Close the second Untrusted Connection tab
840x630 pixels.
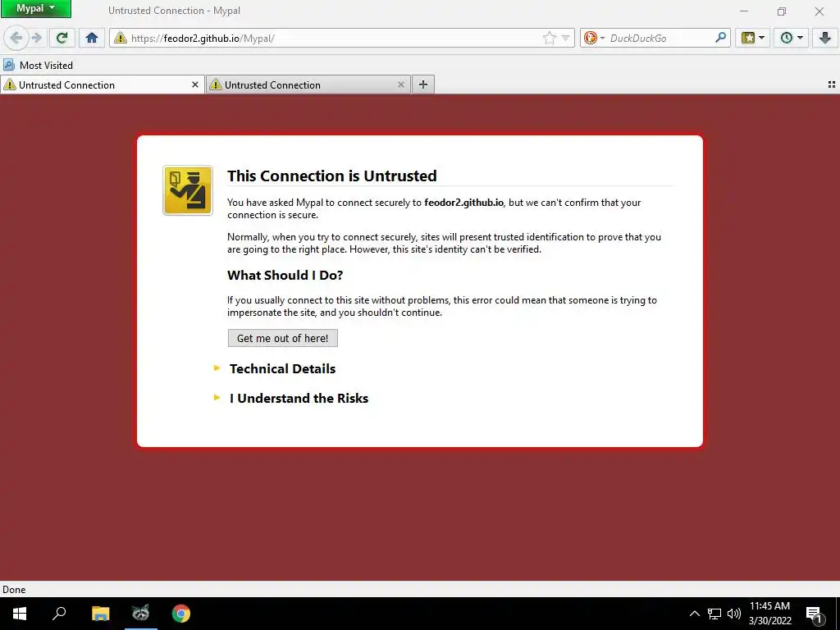(x=400, y=84)
